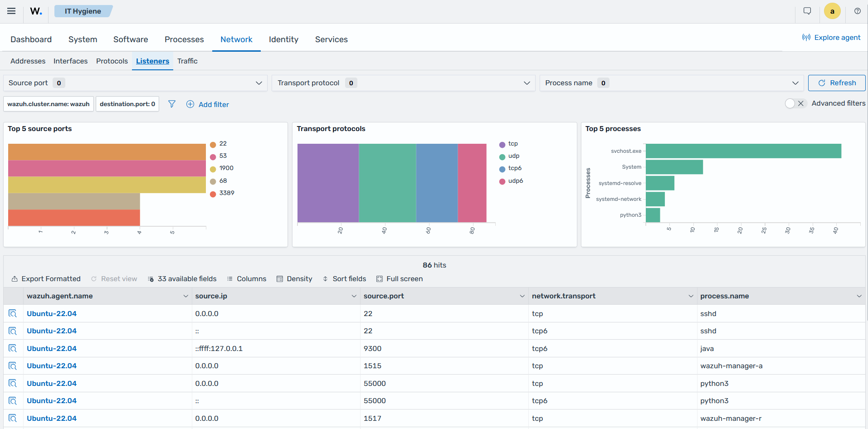This screenshot has width=868, height=429.
Task: Inspect the row for wazuh-manager-a
Action: pos(13,366)
